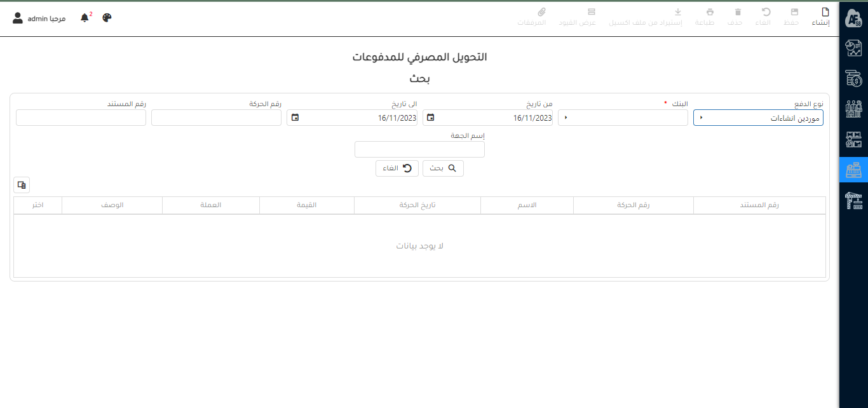Click the الغاء reset button beside search

pos(397,168)
